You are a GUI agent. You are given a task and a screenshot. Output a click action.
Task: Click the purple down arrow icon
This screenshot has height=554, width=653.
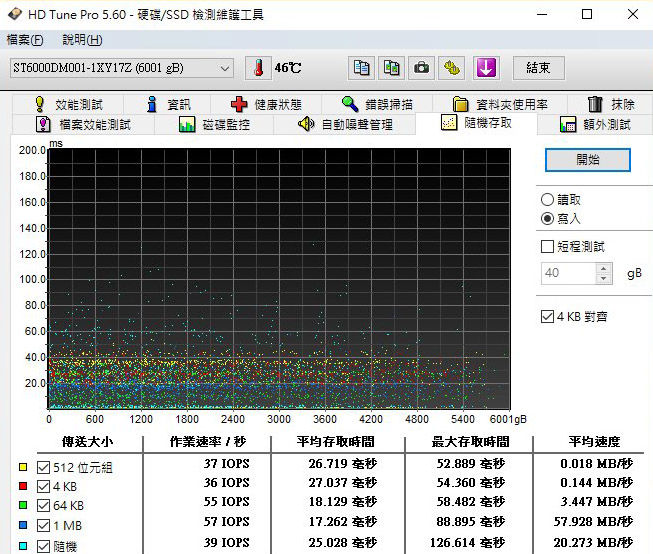486,68
